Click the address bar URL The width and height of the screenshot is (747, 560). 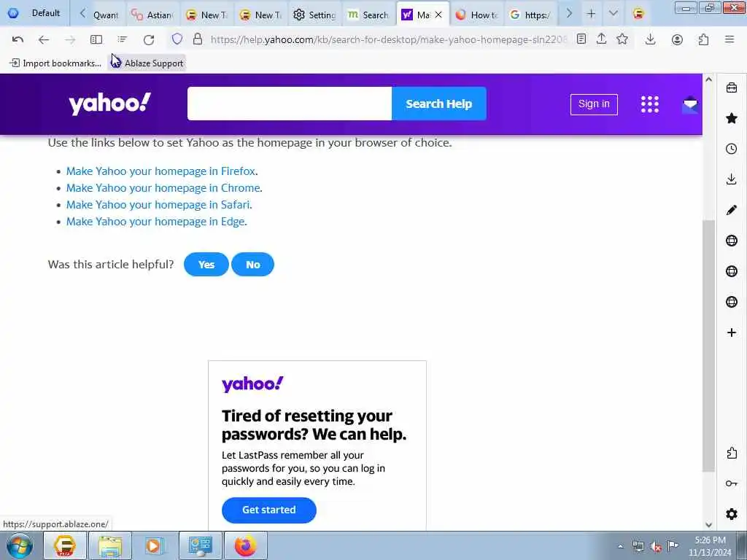388,39
